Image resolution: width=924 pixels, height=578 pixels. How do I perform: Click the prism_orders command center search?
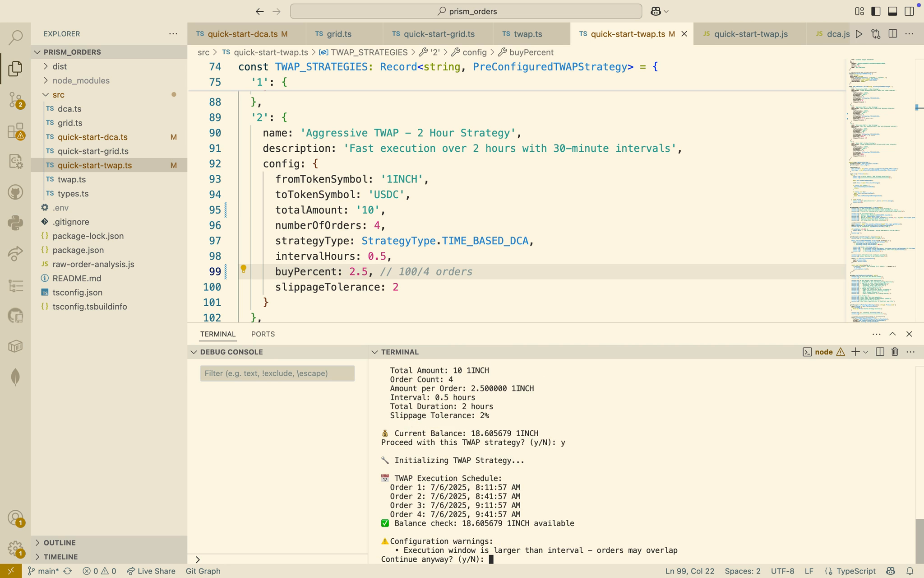(466, 11)
